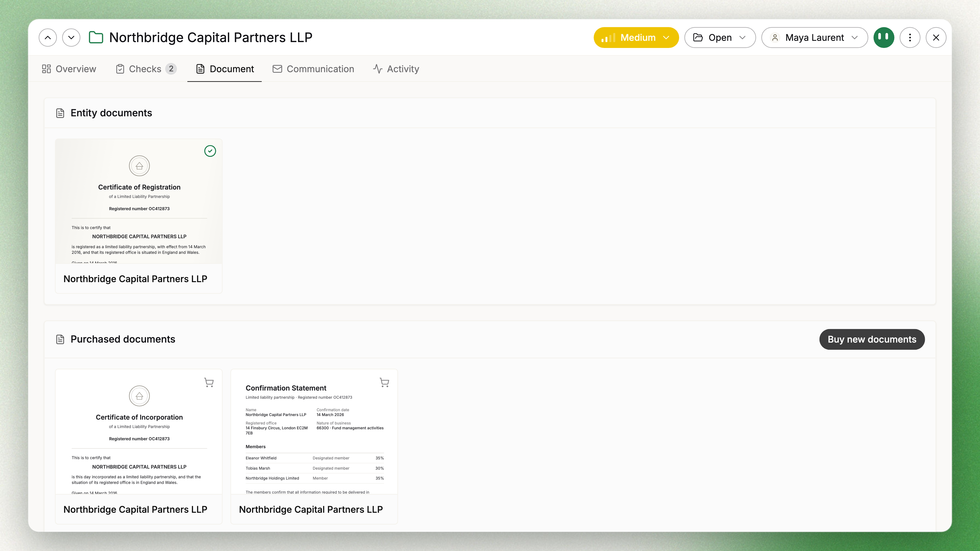Close the Northbridge case panel

tap(936, 37)
